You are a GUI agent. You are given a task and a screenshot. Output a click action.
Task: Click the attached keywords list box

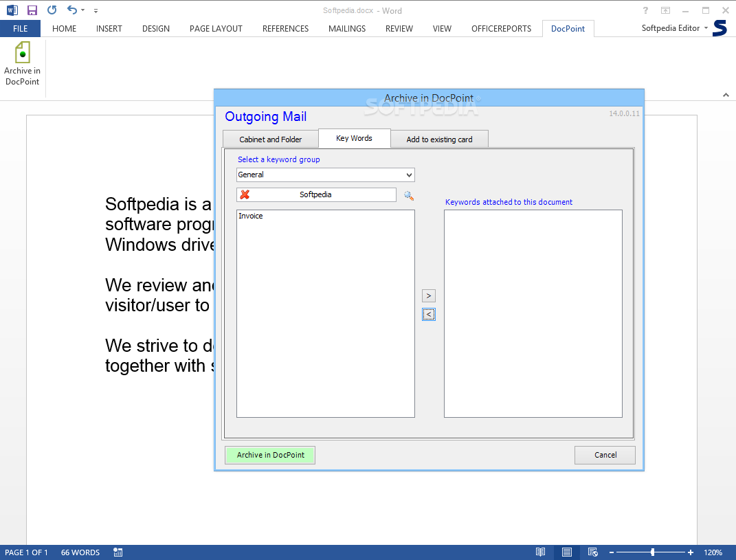[x=533, y=313]
